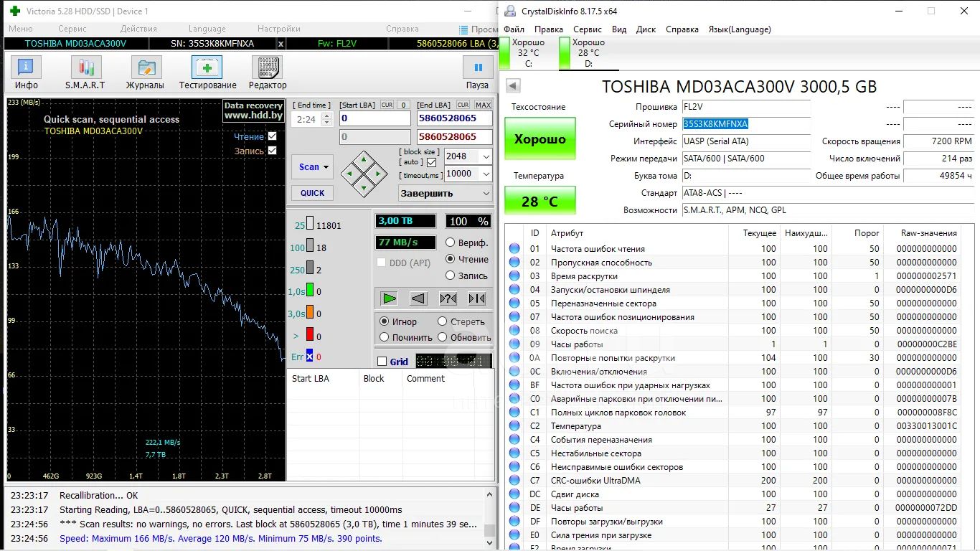This screenshot has height=551, width=980.
Task: Click the reverse play arrow button
Action: (x=418, y=298)
